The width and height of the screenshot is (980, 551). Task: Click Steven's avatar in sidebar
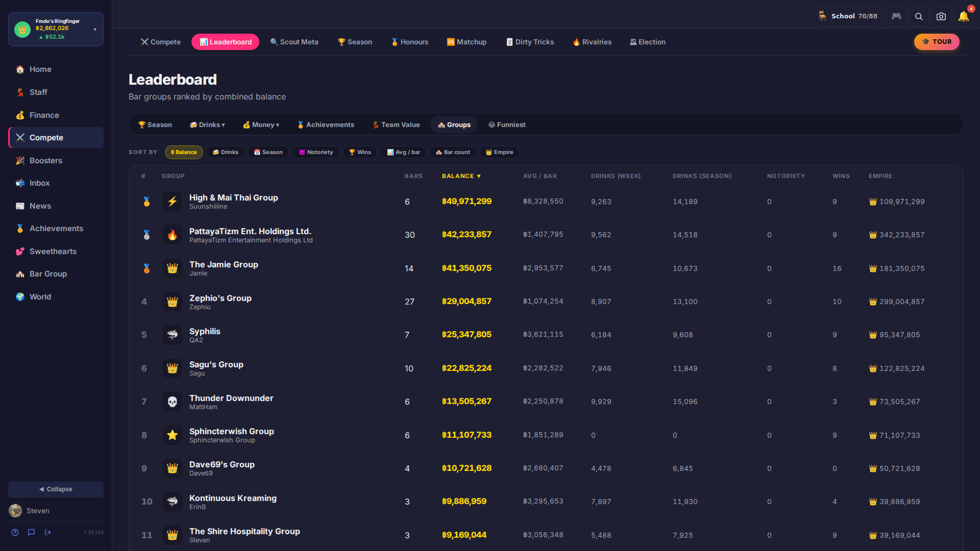pyautogui.click(x=15, y=511)
